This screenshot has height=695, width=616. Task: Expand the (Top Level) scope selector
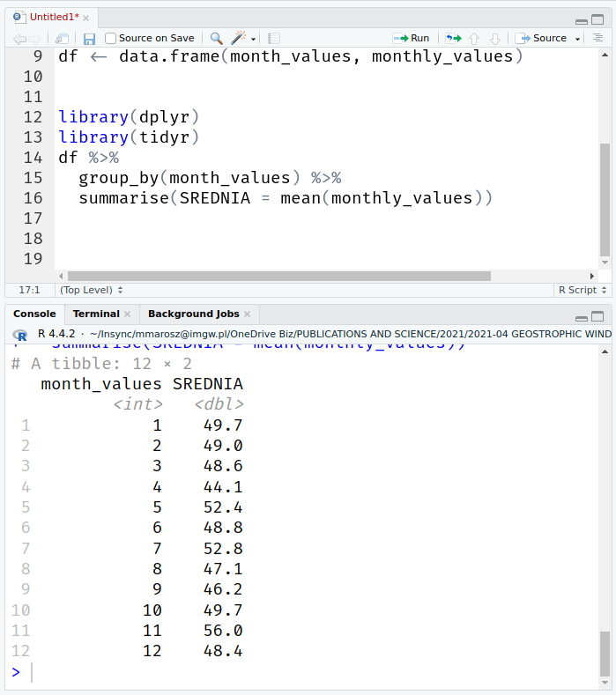point(92,290)
